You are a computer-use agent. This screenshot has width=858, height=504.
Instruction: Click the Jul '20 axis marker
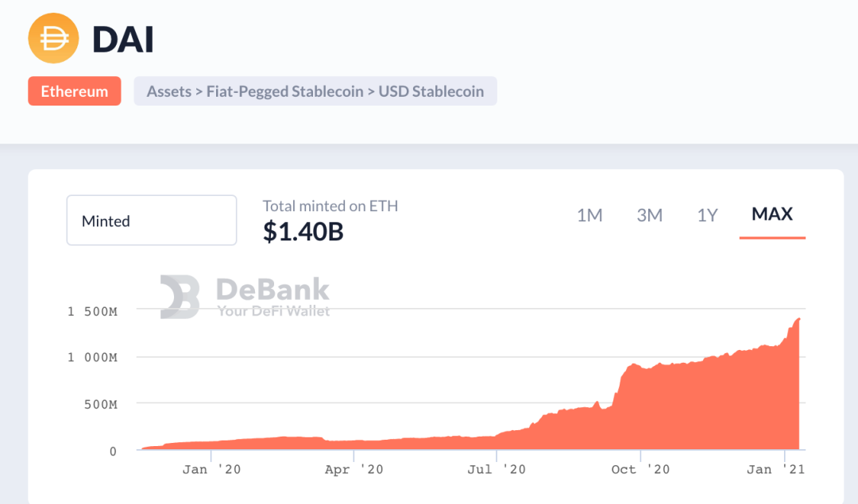point(497,469)
